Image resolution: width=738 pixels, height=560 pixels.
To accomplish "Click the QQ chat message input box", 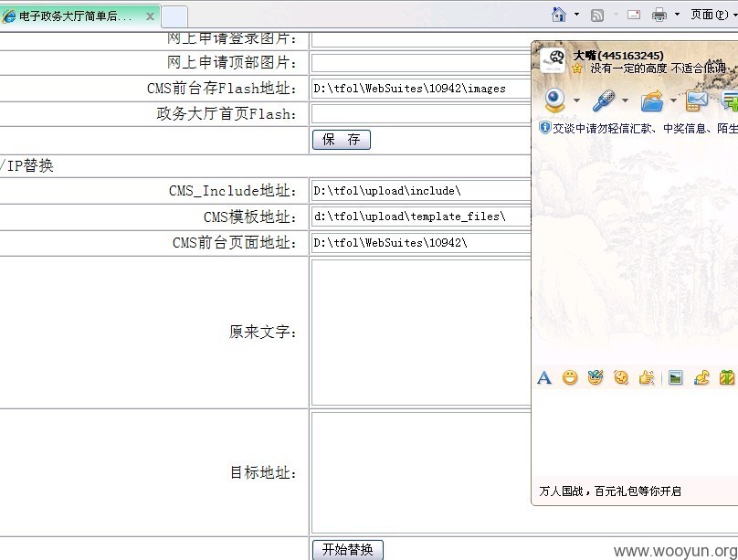I will [x=635, y=433].
